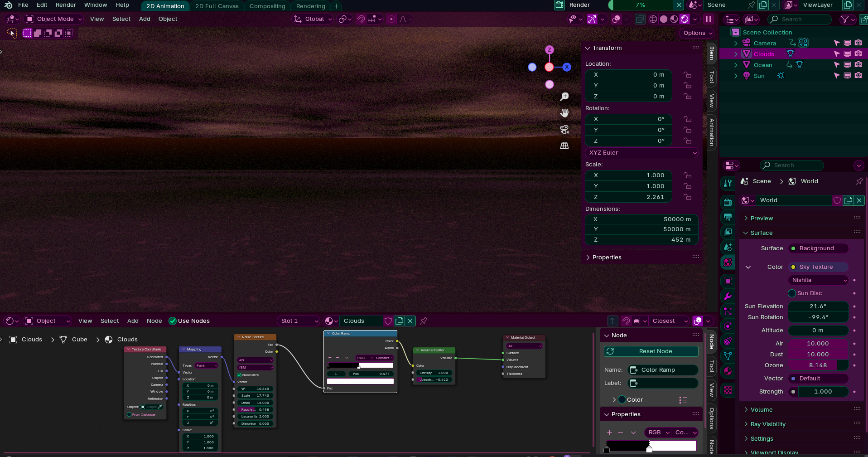
Task: Create new collection in outliner
Action: [x=864, y=19]
